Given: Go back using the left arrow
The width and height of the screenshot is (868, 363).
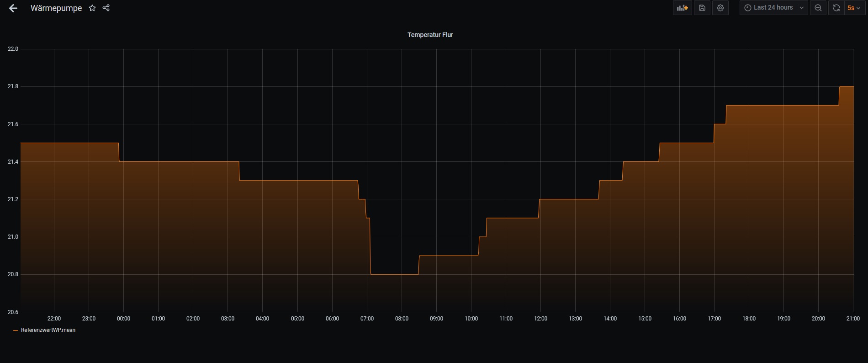Looking at the screenshot, I should tap(13, 8).
